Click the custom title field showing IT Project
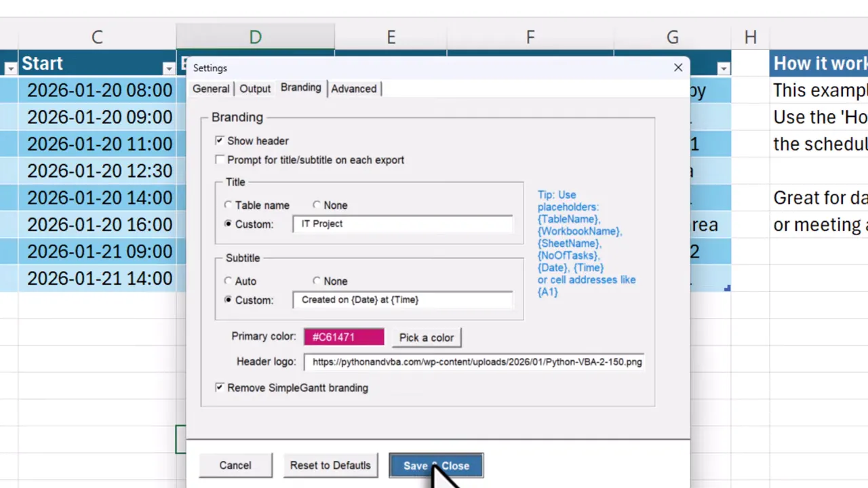The width and height of the screenshot is (868, 488). (x=403, y=224)
